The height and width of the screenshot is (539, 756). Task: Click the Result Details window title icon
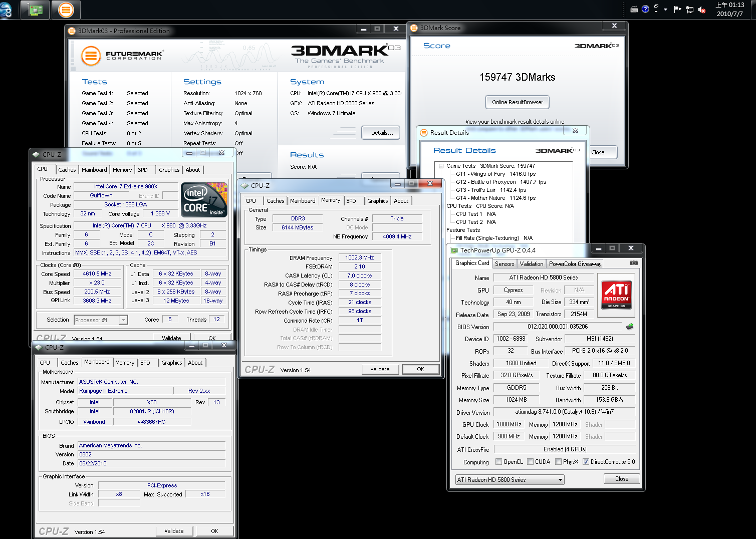(x=424, y=132)
